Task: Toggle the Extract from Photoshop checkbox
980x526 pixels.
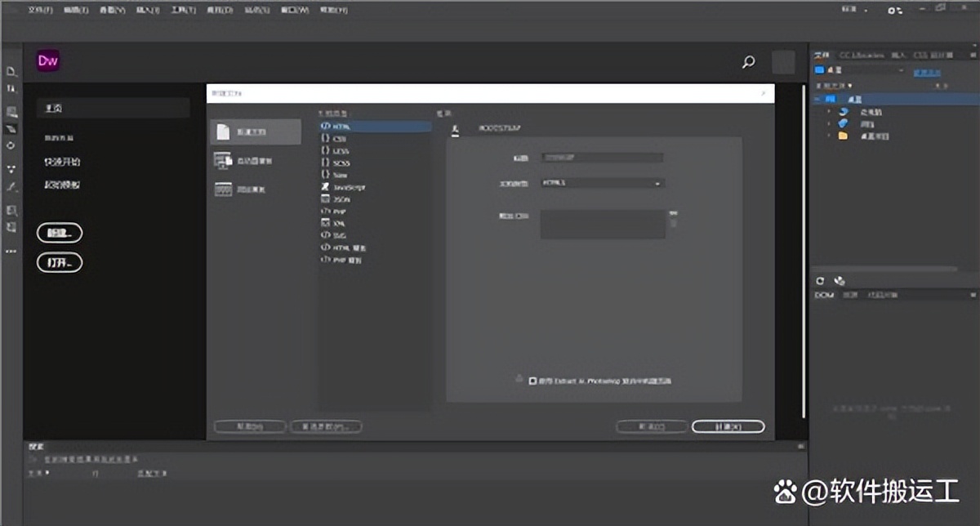Action: [x=532, y=381]
